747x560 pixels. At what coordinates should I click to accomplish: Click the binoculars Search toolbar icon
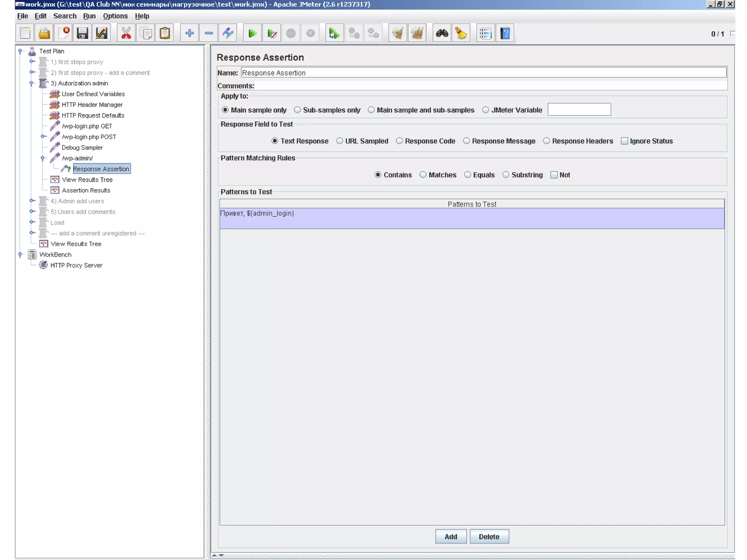point(442,34)
